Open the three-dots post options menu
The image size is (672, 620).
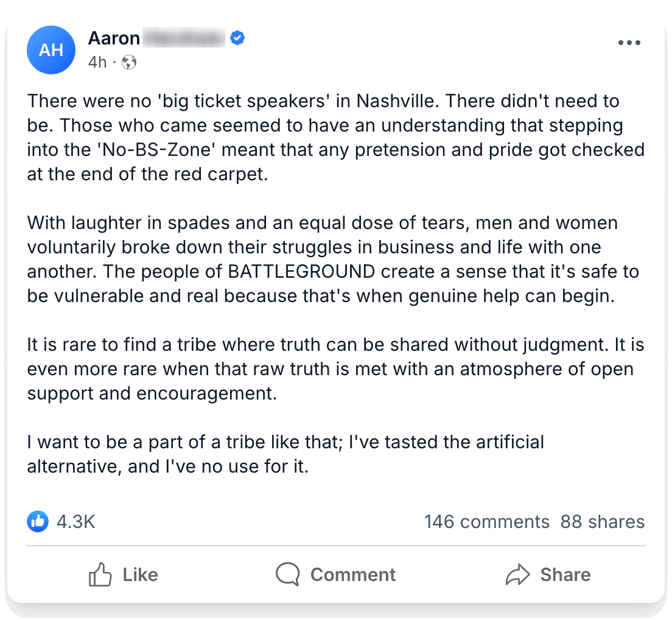click(629, 43)
